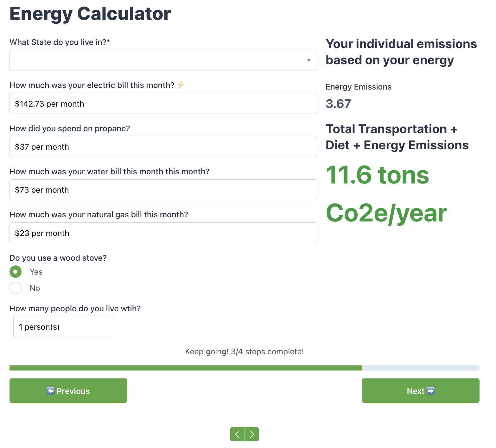Click the unfilled portion of progress bar
Image resolution: width=496 pixels, height=448 pixels.
tap(420, 368)
